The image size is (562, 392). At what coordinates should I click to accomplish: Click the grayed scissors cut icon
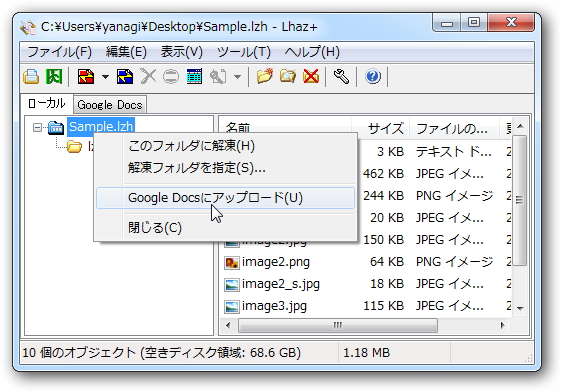coord(148,76)
